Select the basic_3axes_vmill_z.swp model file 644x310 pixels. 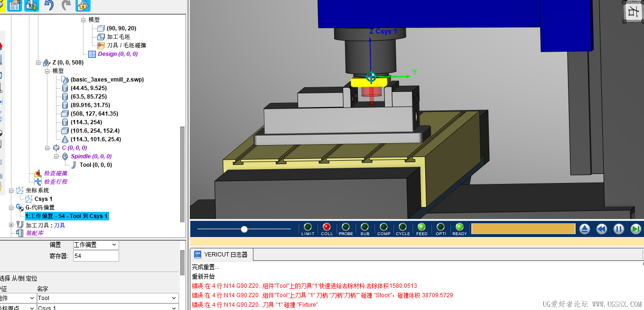click(107, 80)
